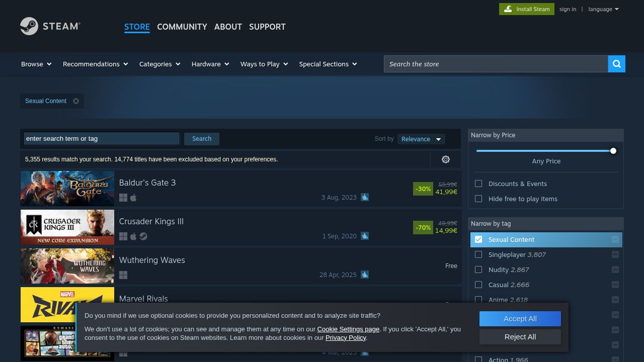
Task: Click the Baldur's Gate 3 title
Action: (x=147, y=183)
